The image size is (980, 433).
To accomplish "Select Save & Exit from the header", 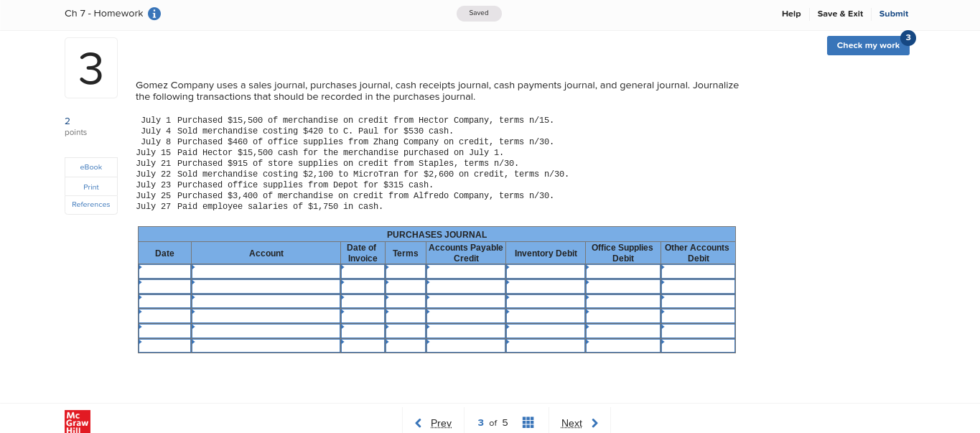I will tap(840, 13).
